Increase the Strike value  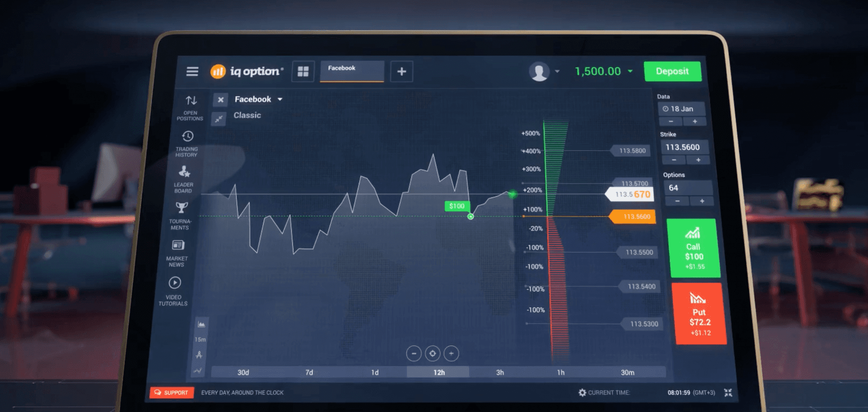coord(698,160)
